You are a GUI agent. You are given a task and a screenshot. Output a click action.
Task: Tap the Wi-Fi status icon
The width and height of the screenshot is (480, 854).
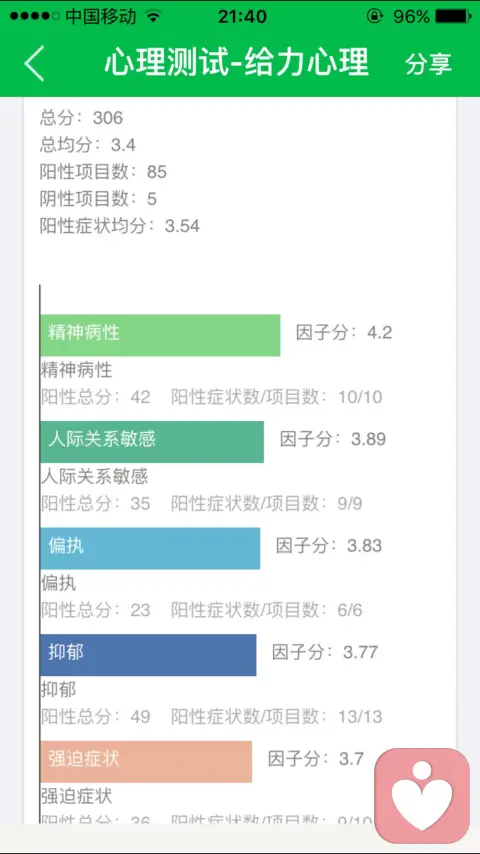[154, 16]
